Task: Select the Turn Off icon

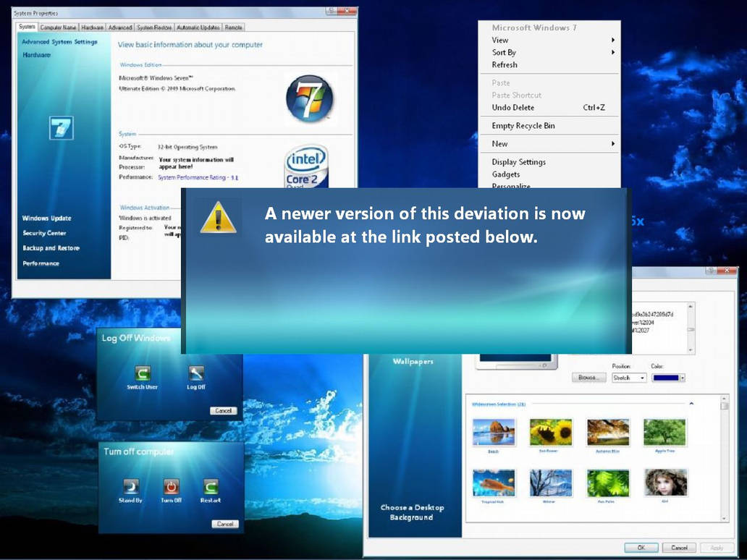Action: (172, 487)
